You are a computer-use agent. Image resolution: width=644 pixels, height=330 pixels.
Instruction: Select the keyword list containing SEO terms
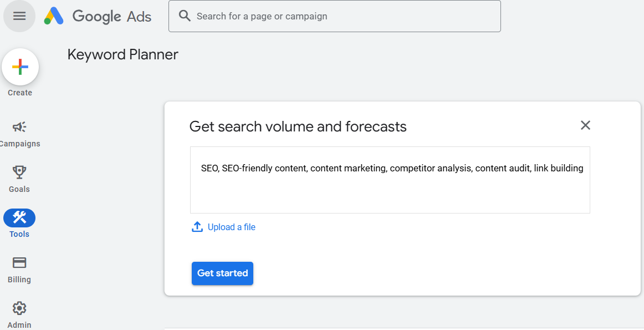click(392, 168)
